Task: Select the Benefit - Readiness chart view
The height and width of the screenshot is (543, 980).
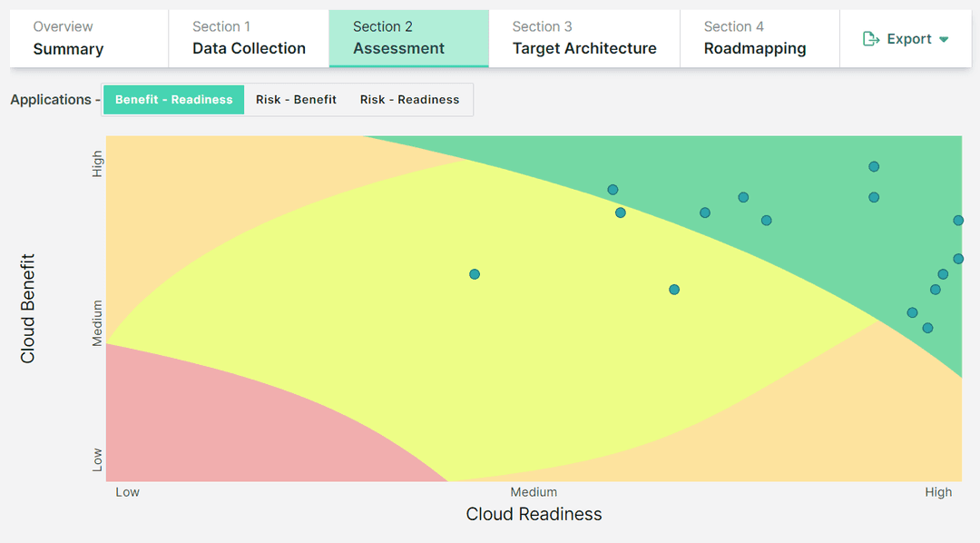Action: pos(173,100)
